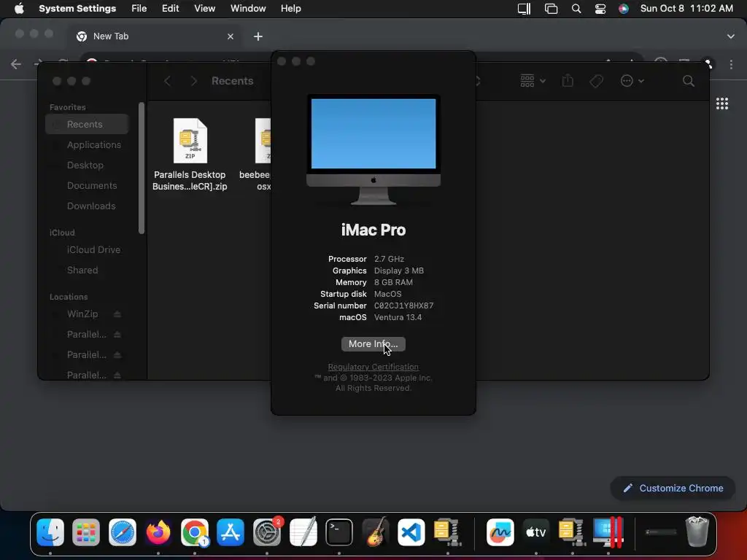The height and width of the screenshot is (560, 747).
Task: Open Visual Studio Code from the Dock
Action: tap(411, 532)
